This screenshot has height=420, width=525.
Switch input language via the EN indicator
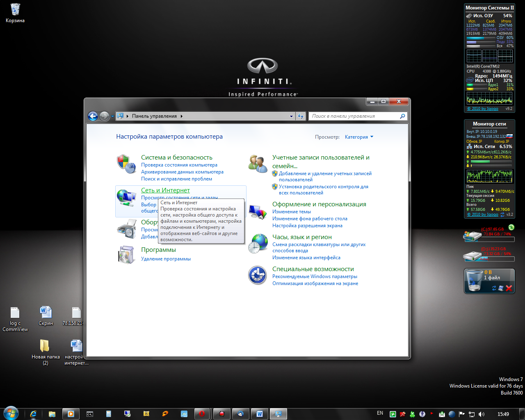tap(380, 413)
